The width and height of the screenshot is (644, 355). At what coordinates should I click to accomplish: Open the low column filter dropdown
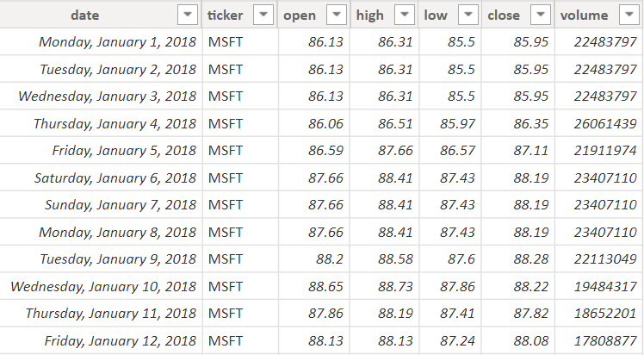[x=468, y=15]
